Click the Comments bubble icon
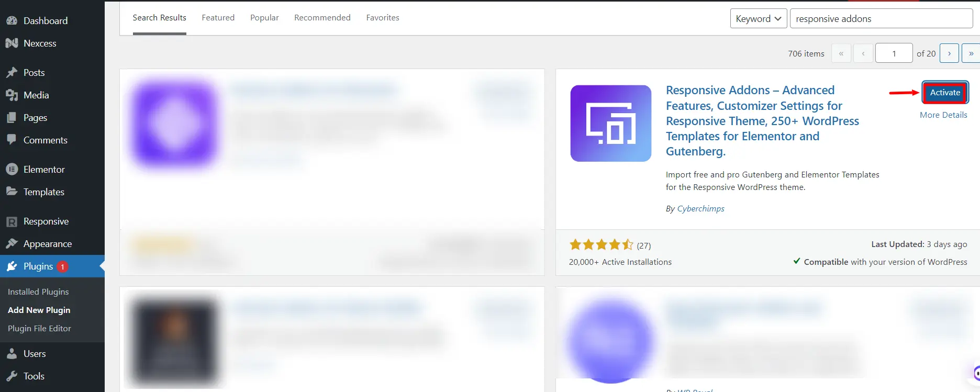The width and height of the screenshot is (980, 392). (x=12, y=140)
